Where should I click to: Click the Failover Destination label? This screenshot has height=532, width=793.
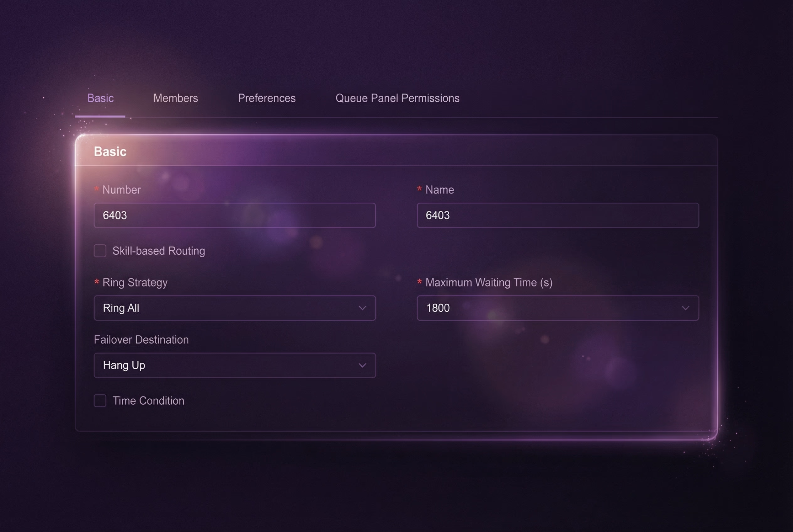(x=141, y=340)
